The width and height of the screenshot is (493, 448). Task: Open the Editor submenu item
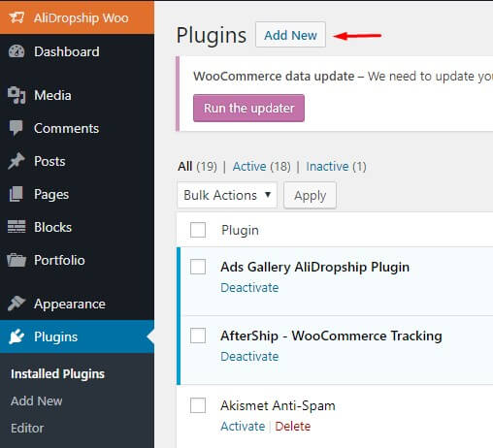pyautogui.click(x=27, y=428)
